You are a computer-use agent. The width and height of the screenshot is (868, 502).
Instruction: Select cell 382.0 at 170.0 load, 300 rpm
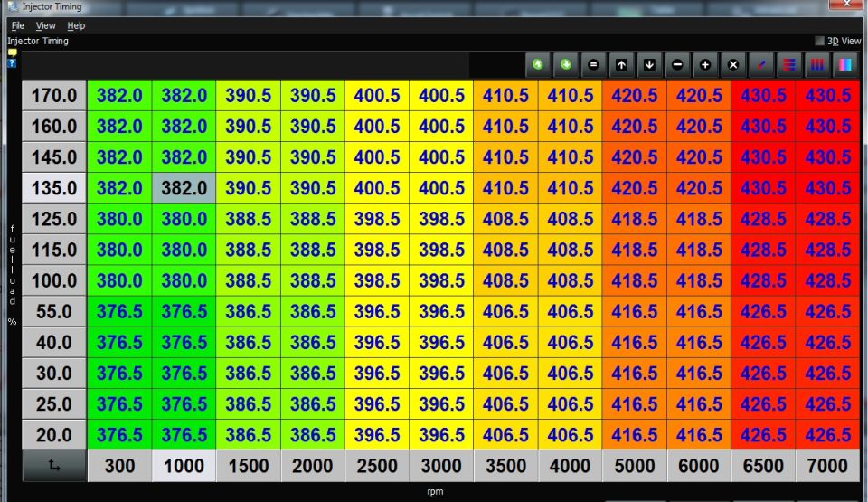tap(119, 95)
